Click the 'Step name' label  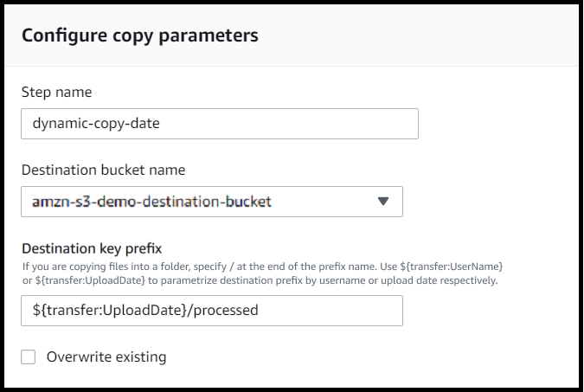tap(56, 92)
